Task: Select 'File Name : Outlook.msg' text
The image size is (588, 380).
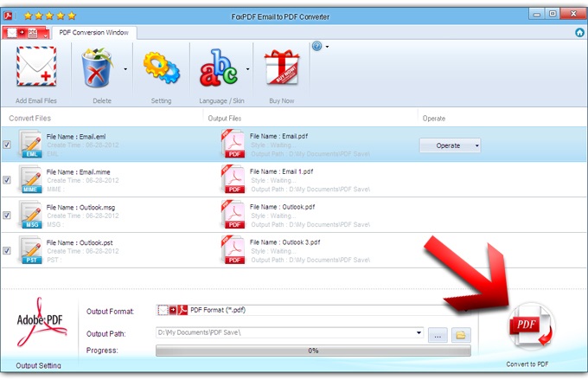Action: click(x=80, y=207)
